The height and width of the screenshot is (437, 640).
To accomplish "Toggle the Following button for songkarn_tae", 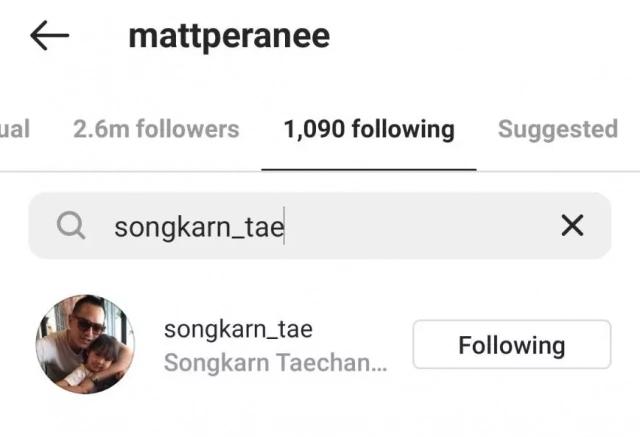I will [x=512, y=344].
